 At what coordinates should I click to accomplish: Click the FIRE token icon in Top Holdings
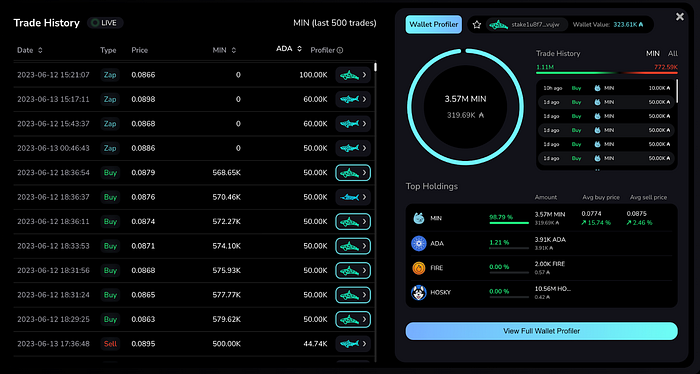tap(419, 268)
